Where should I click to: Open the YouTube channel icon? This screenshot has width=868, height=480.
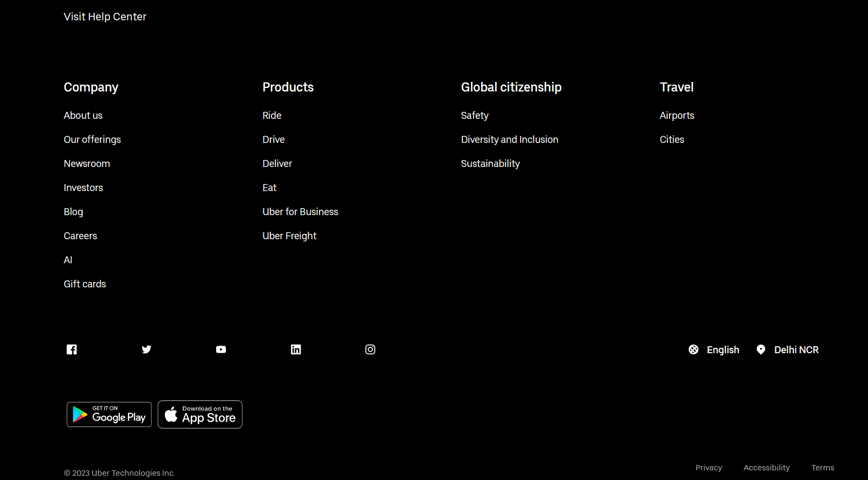click(x=221, y=349)
